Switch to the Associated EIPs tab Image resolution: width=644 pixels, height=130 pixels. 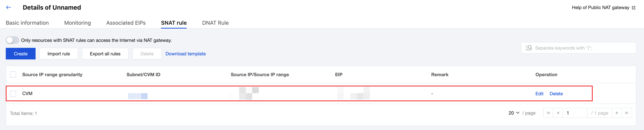click(x=126, y=23)
